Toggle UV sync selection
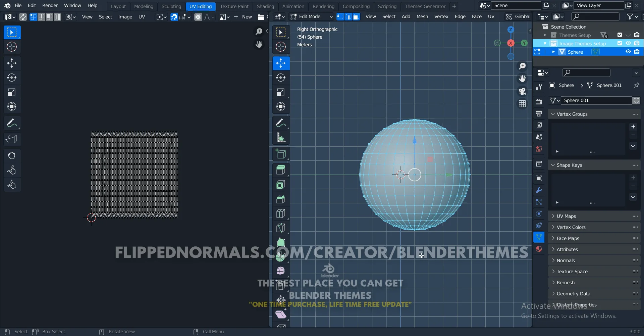The width and height of the screenshot is (644, 336). pos(23,17)
